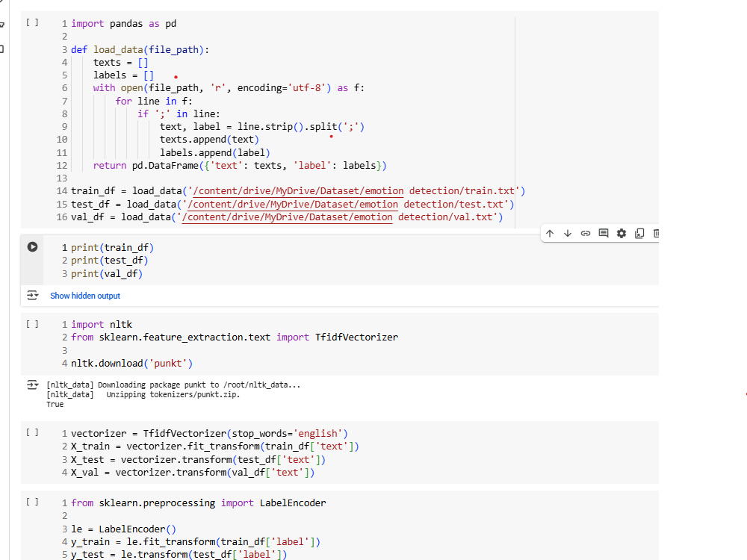Open cell editor settings gear
The image size is (747, 560).
coord(622,233)
